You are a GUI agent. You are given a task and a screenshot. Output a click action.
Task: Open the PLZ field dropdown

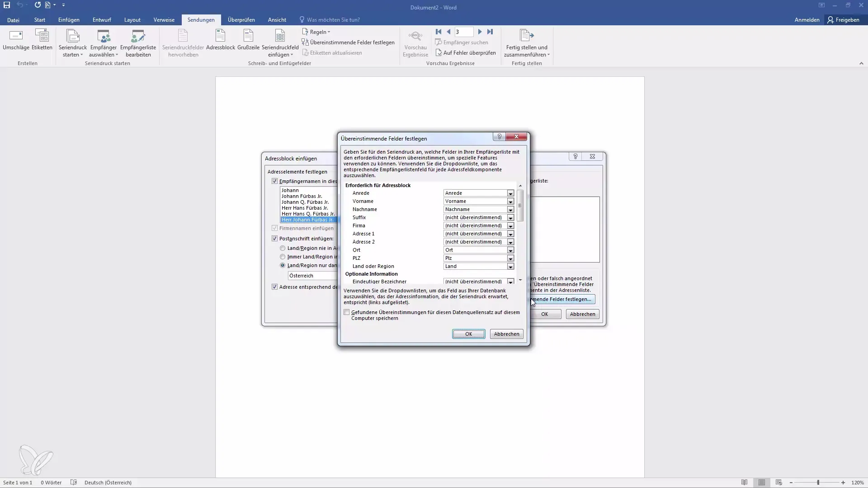(510, 258)
